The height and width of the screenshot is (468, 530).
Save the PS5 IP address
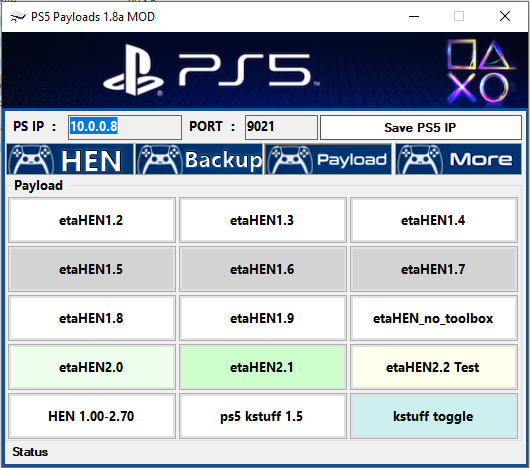click(x=420, y=127)
